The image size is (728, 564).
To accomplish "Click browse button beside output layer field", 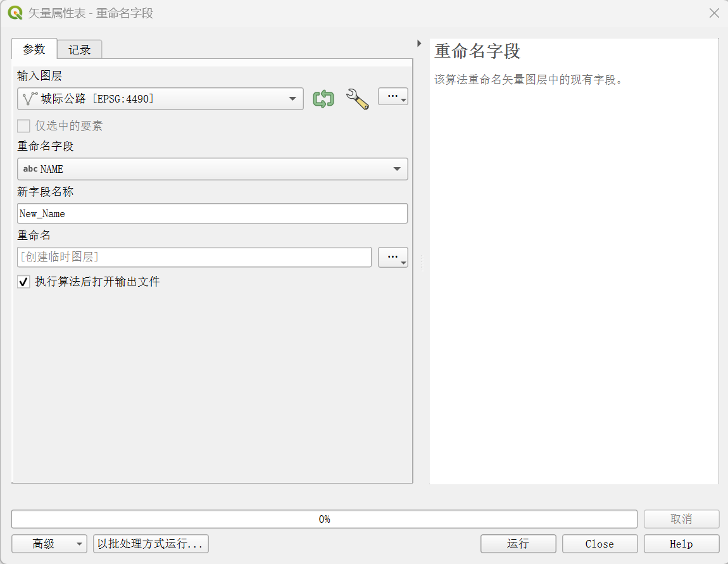I will pyautogui.click(x=392, y=257).
